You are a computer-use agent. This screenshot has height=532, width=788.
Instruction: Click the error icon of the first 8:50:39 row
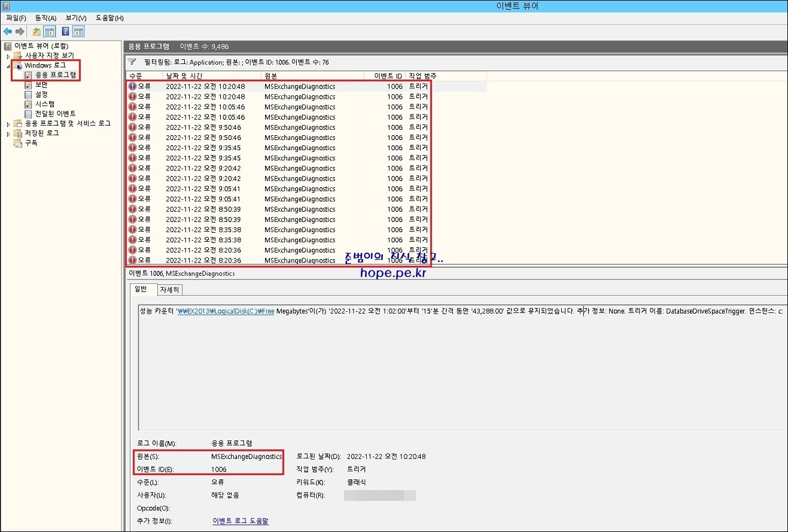[132, 209]
